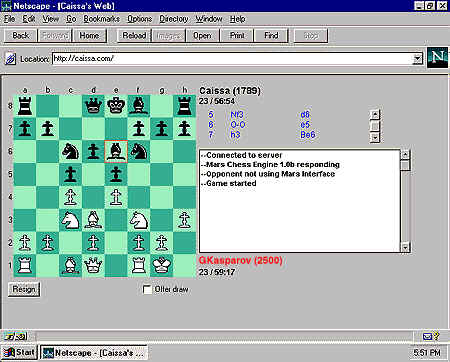Image resolution: width=450 pixels, height=362 pixels.
Task: Click the location bookmark icon beside Location
Action: pyautogui.click(x=11, y=59)
